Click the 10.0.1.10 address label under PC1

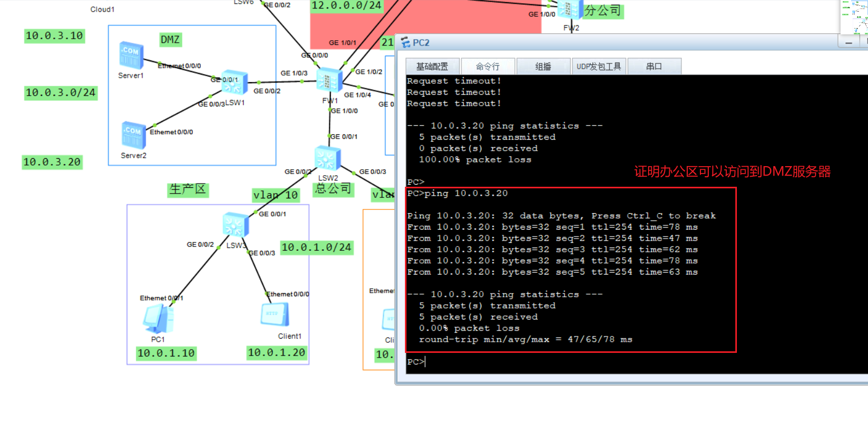tap(166, 353)
